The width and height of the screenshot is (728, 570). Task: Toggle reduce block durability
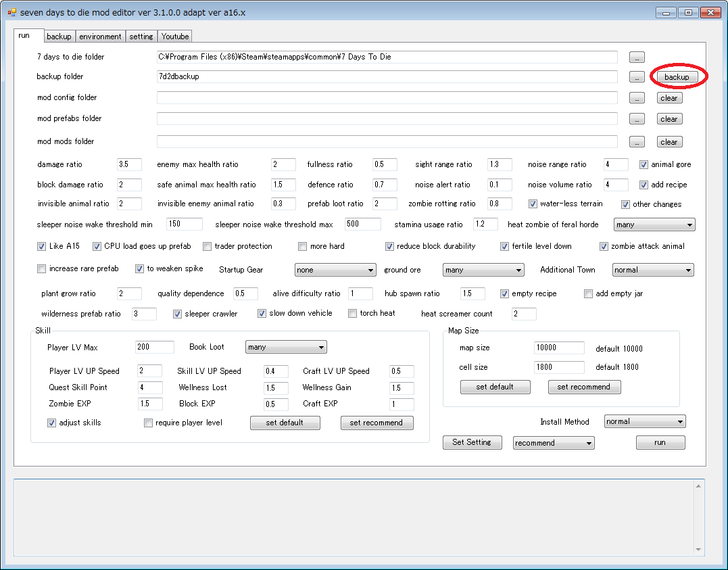(x=389, y=246)
